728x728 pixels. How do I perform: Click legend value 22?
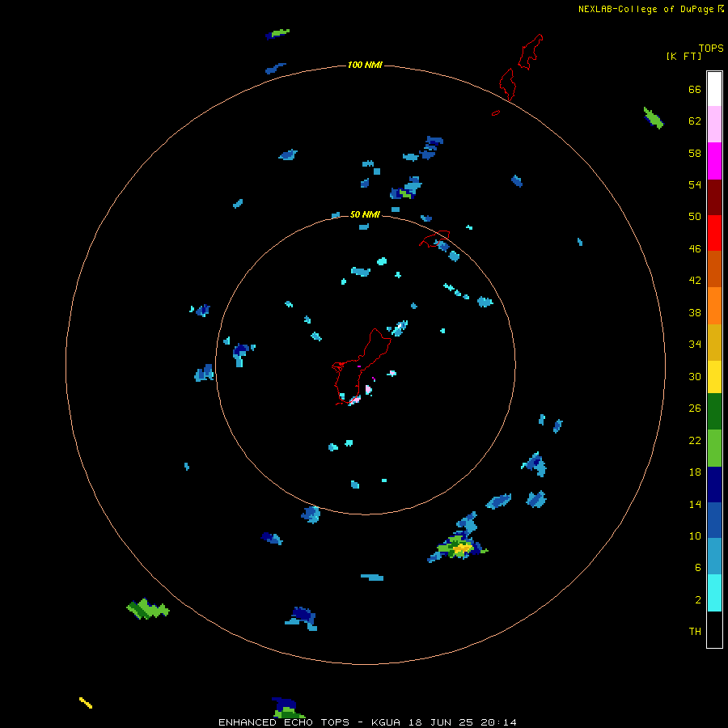[x=695, y=440]
